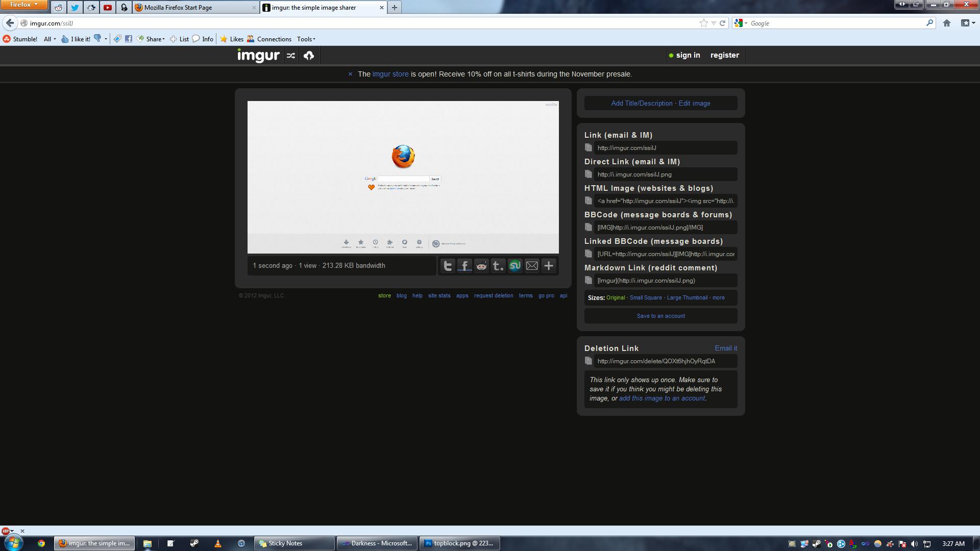Click the Save to an account link
The width and height of the screenshot is (980, 551).
pos(660,316)
